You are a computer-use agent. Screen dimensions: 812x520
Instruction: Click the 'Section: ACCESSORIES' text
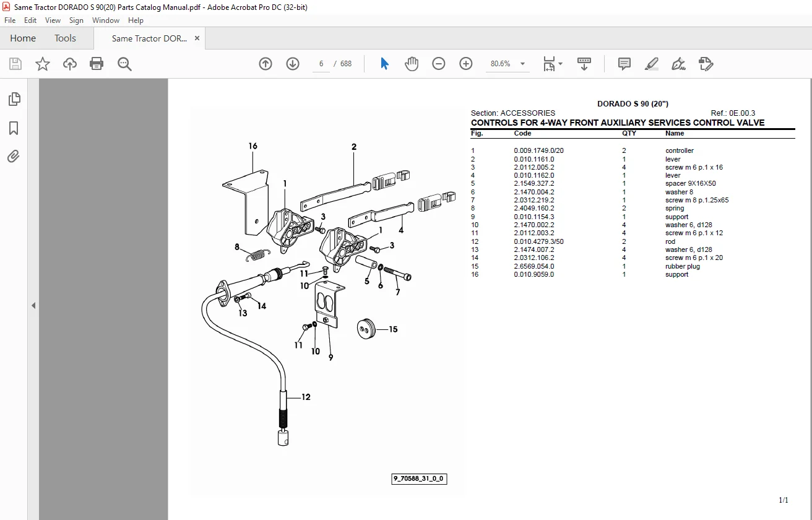(513, 113)
